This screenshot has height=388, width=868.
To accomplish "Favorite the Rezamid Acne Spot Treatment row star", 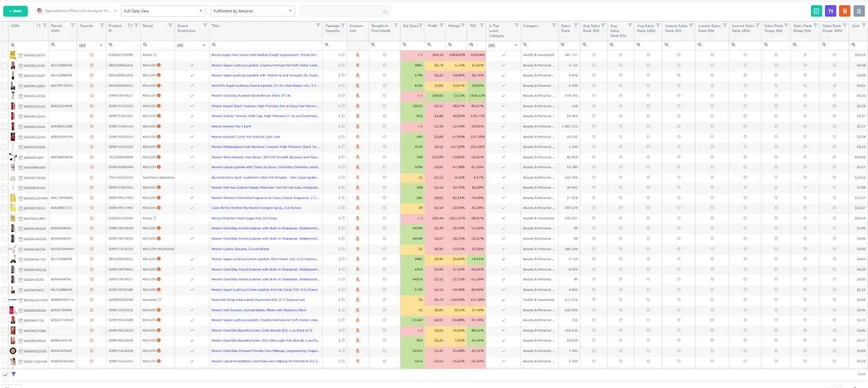I will tap(92, 177).
